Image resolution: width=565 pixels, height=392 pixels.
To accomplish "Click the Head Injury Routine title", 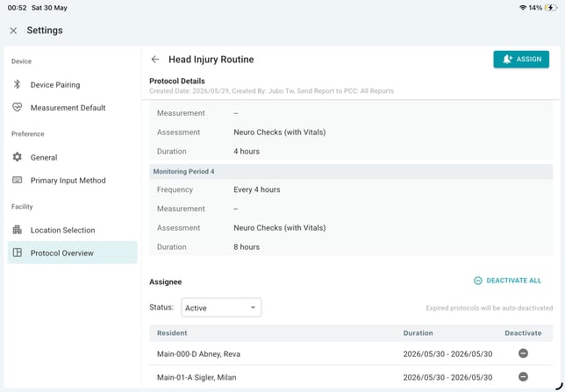I will click(x=211, y=60).
